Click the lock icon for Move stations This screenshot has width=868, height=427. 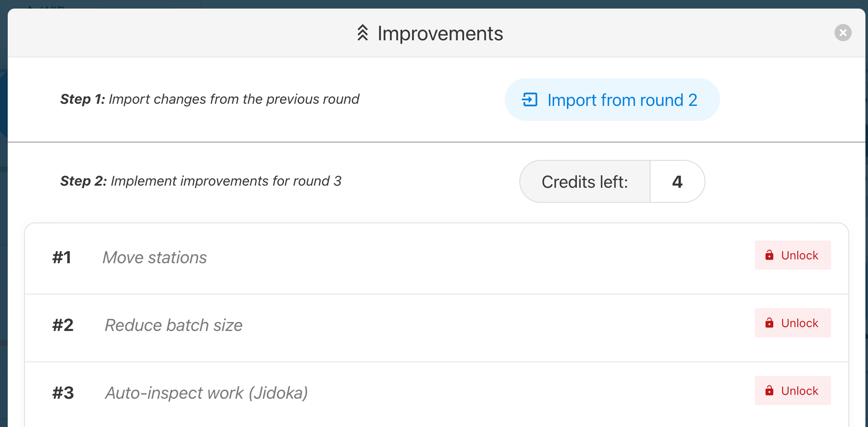pos(769,255)
